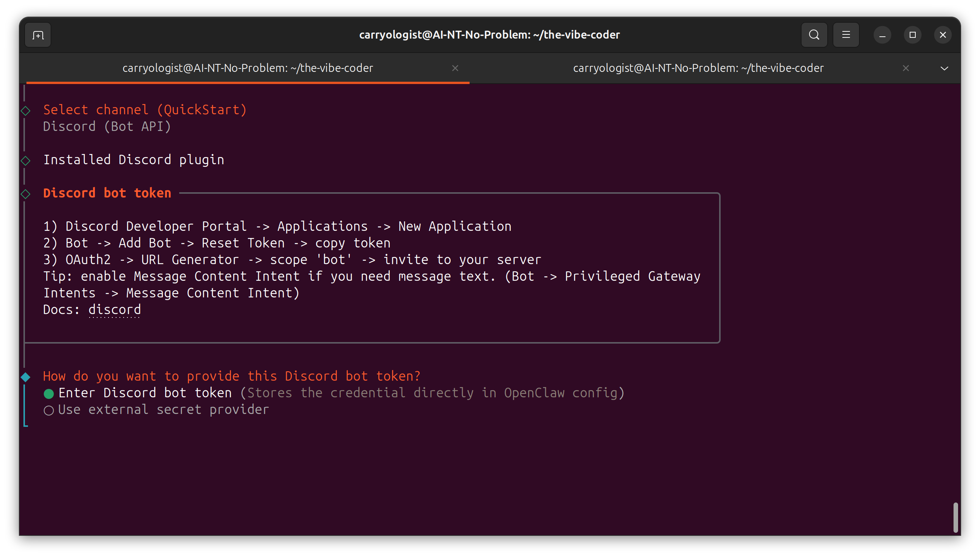Screen dimensions: 980x557
Task: Click the Discord bot token heading
Action: tap(107, 193)
